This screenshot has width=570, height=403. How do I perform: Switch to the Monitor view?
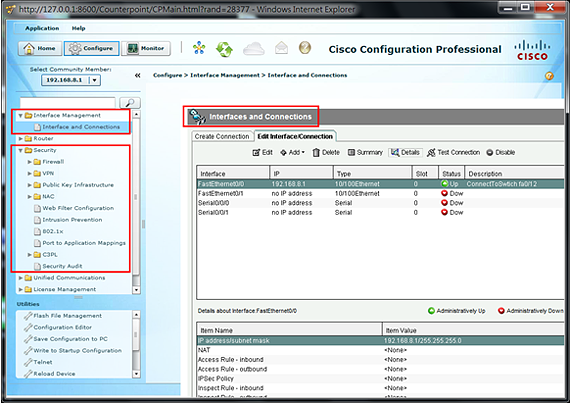click(146, 48)
